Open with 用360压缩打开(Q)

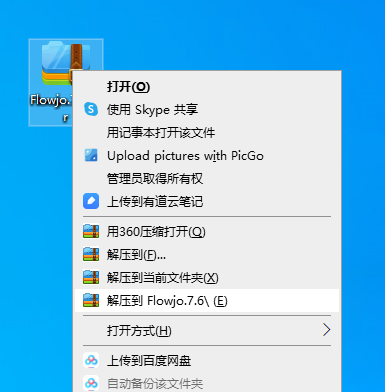(x=207, y=232)
